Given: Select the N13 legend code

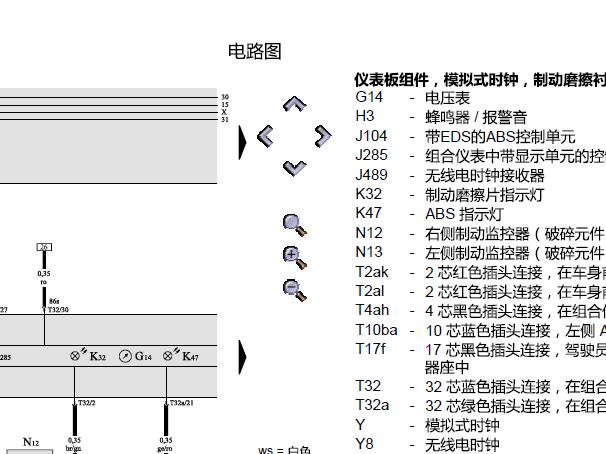Looking at the screenshot, I should pyautogui.click(x=369, y=252).
